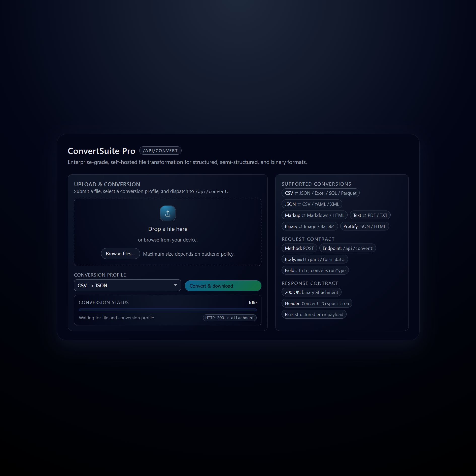
Task: Click the Method: POST pill under Request Contract
Action: click(299, 248)
